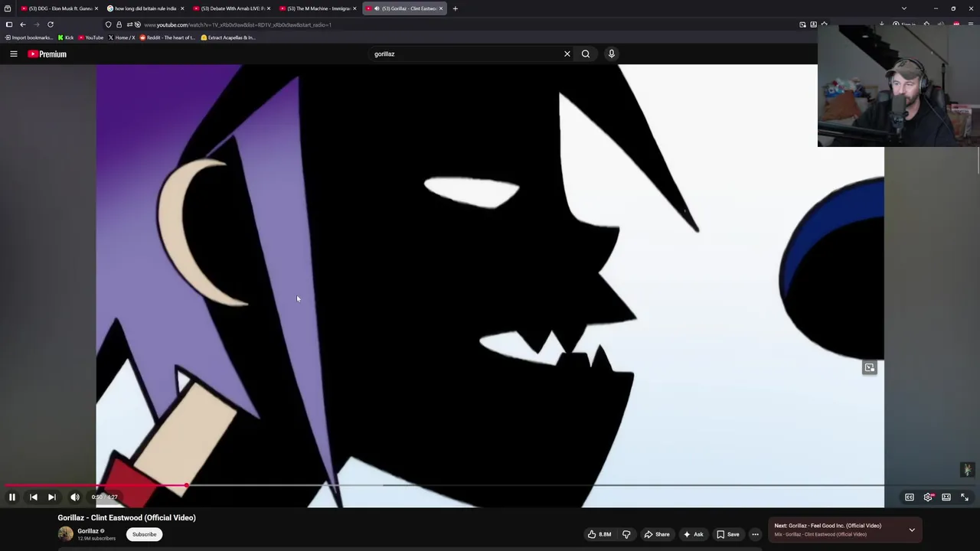Open the Extract Acapellas bookmark
The width and height of the screenshot is (980, 551).
(228, 37)
